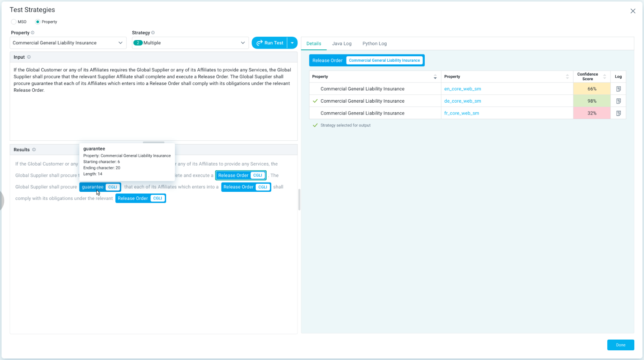This screenshot has height=360, width=644.
Task: Select the MSO radio button
Action: (x=14, y=22)
